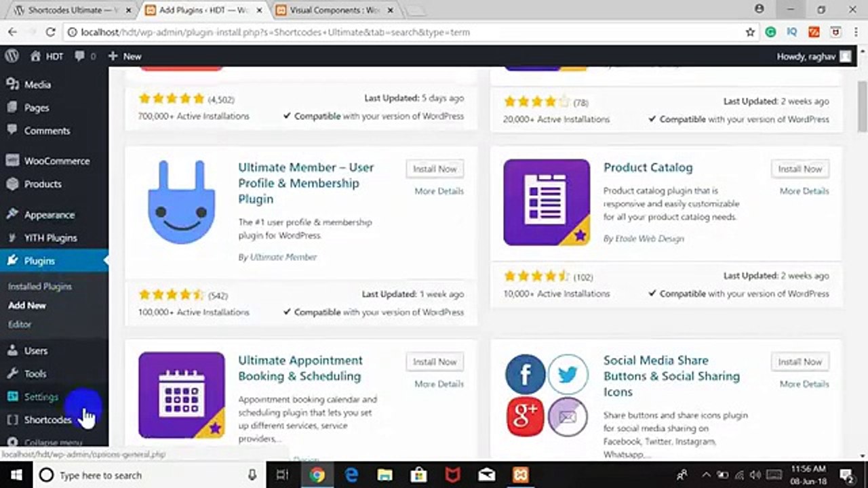Open Chrome from the taskbar
This screenshot has height=488, width=868.
tap(317, 475)
